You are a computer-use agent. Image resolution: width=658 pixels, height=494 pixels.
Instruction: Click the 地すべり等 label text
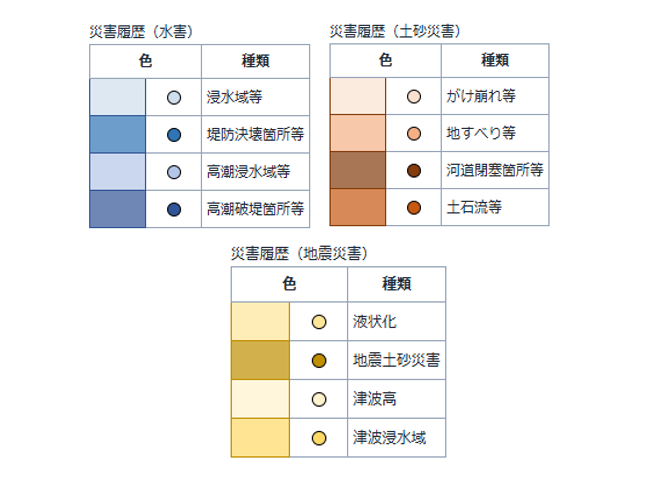[480, 134]
